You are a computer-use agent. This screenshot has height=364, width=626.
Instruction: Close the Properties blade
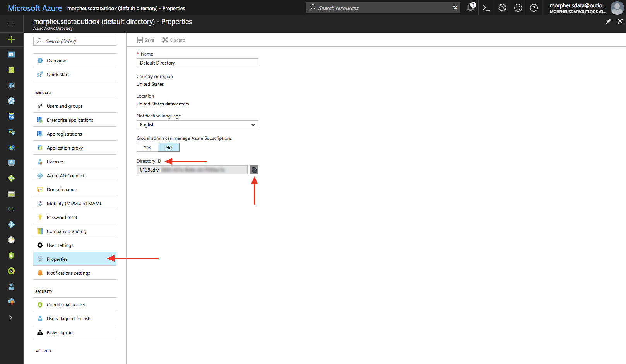pos(620,21)
